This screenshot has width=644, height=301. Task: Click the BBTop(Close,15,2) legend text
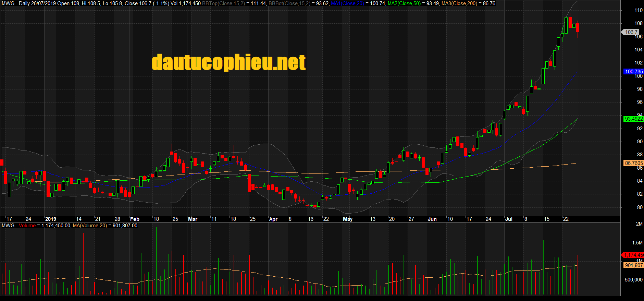pos(224,3)
